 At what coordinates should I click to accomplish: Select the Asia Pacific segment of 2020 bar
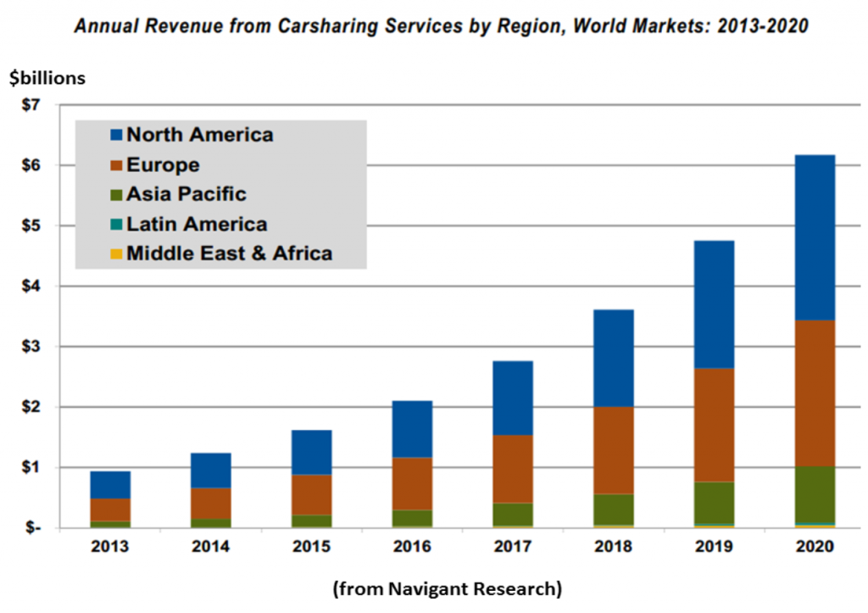tap(809, 493)
